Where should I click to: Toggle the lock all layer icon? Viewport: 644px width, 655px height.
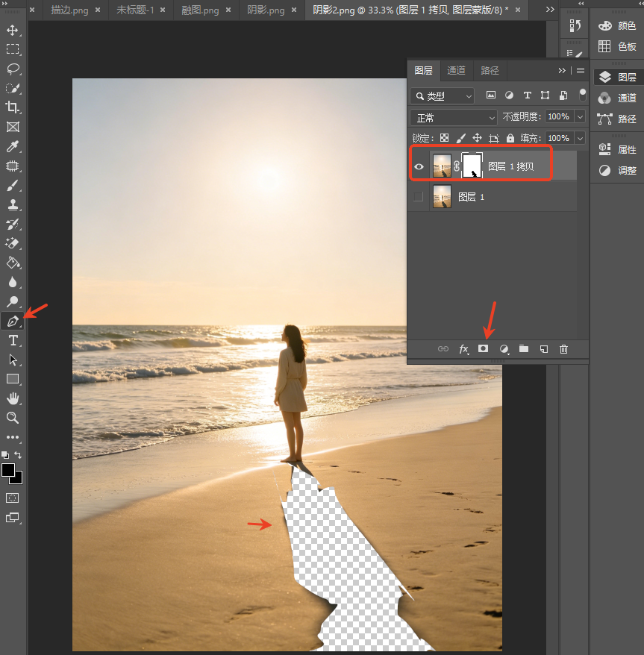tap(510, 138)
